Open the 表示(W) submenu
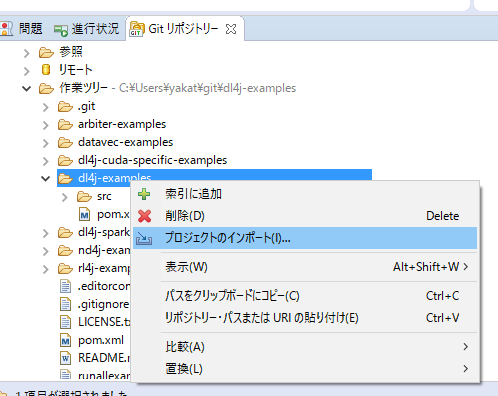Screen dimensions: 498x396 point(305,267)
